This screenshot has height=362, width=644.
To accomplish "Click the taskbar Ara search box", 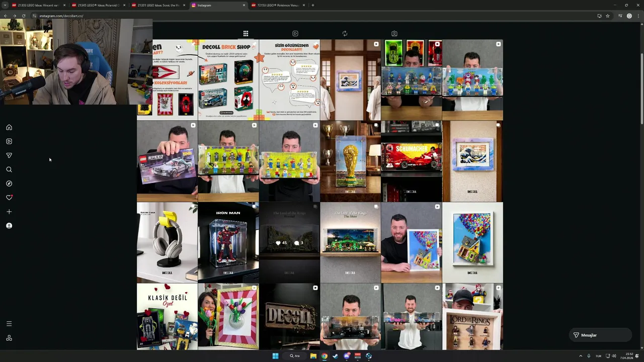I will click(x=295, y=356).
